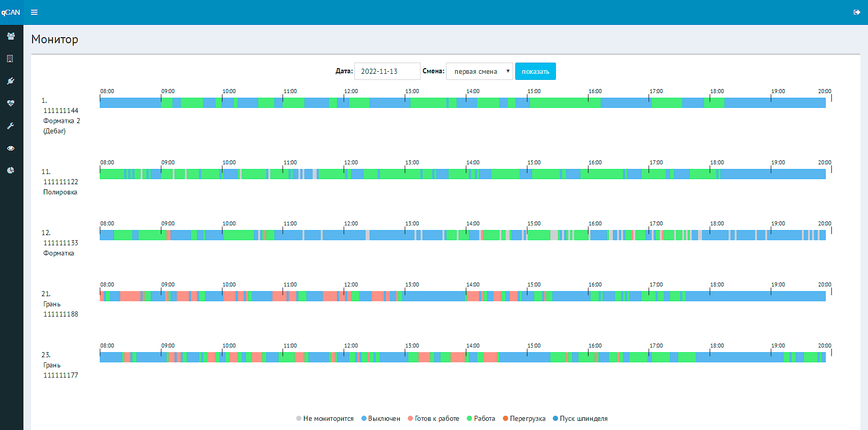
Task: Click the 'Перегрузка' legend color dot
Action: point(506,419)
